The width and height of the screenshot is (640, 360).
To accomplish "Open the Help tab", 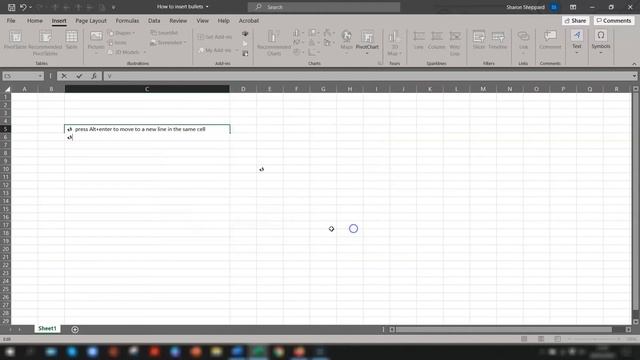I will tap(223, 20).
